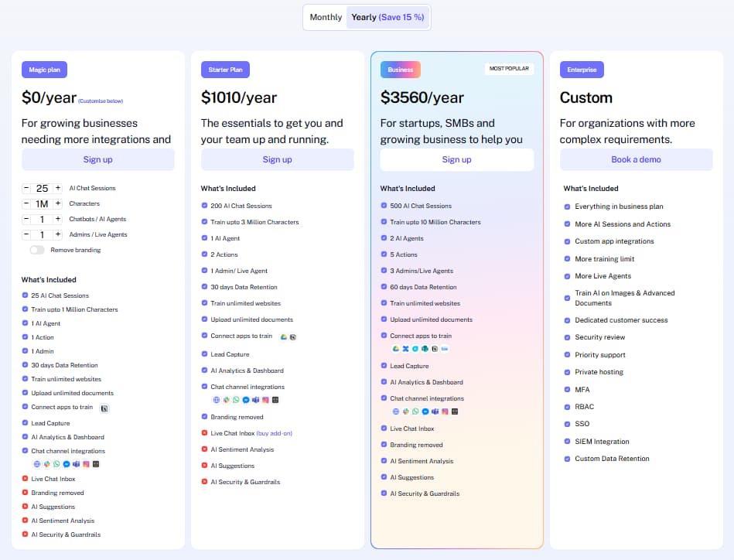Click the Instagram icon in Starter Plan

pyautogui.click(x=265, y=400)
